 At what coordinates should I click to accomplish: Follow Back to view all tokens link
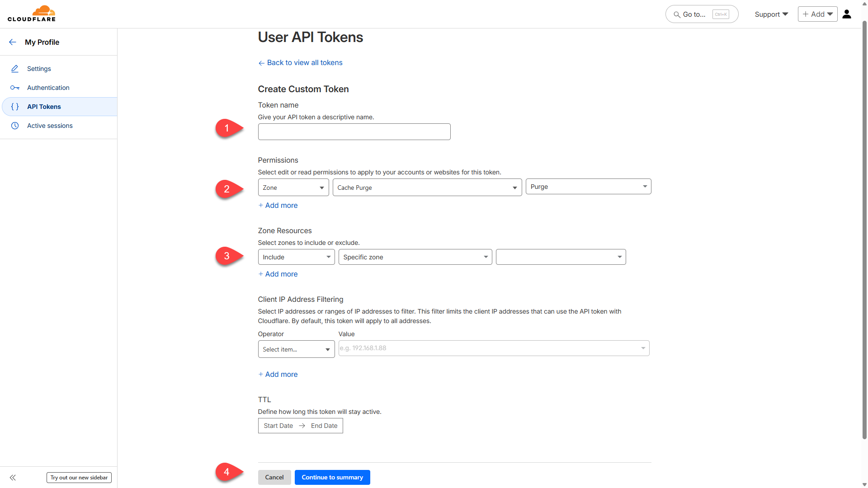(x=304, y=63)
